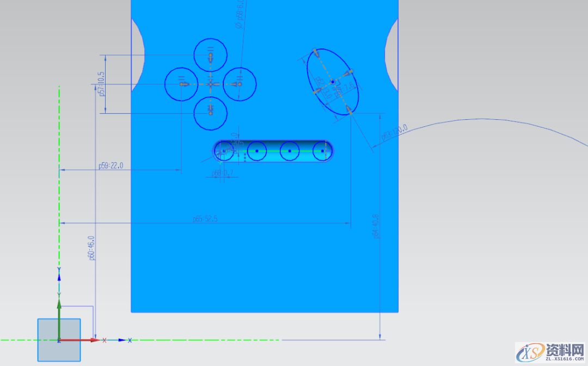Click the green Y axis arrow of the datum
This screenshot has height=366, width=588.
tap(59, 302)
